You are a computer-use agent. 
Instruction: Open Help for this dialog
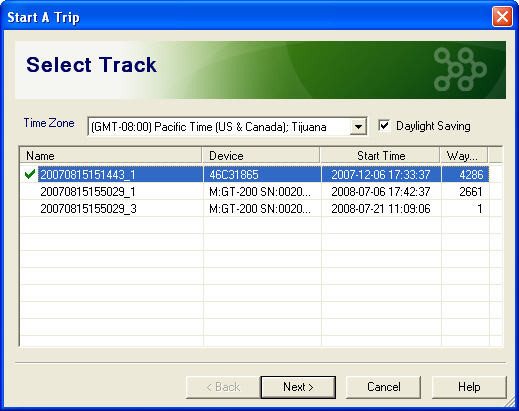pos(469,387)
